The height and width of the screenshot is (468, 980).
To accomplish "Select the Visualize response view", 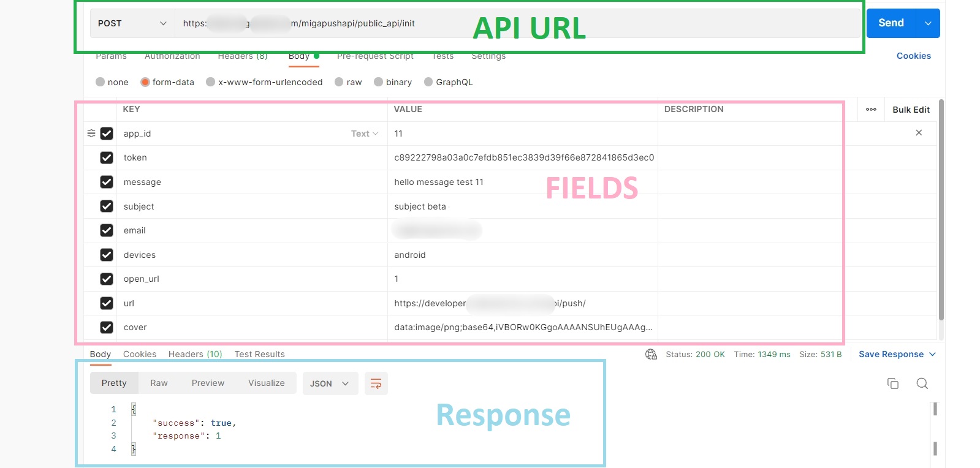I will [x=267, y=383].
